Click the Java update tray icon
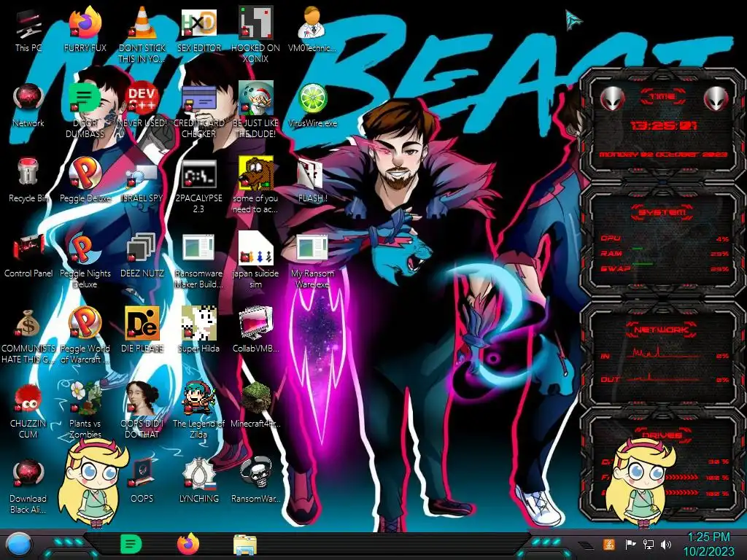Screen dimensions: 747x560 609,544
